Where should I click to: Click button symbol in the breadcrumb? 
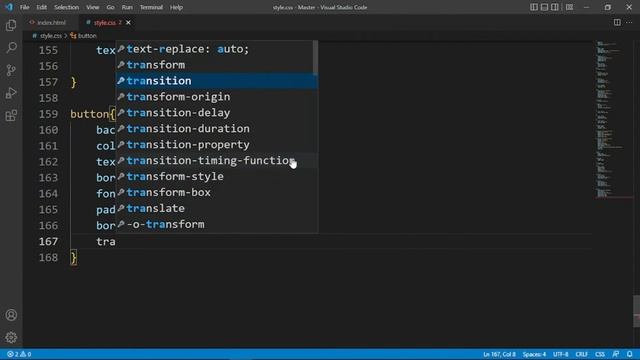pyautogui.click(x=84, y=36)
